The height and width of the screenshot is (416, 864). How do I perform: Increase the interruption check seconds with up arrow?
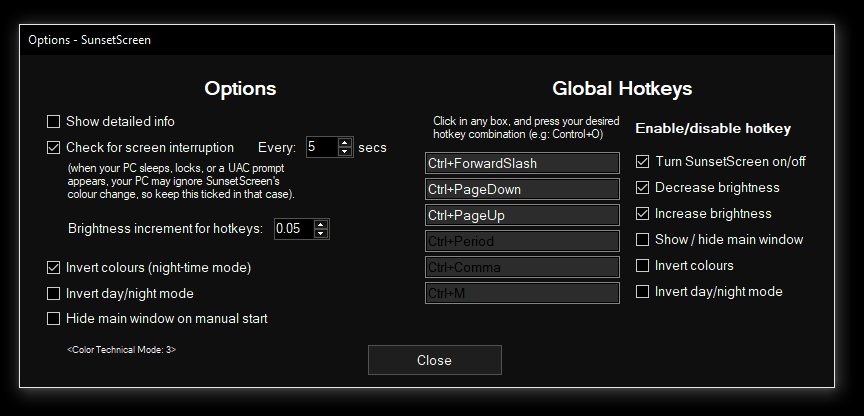click(x=345, y=143)
